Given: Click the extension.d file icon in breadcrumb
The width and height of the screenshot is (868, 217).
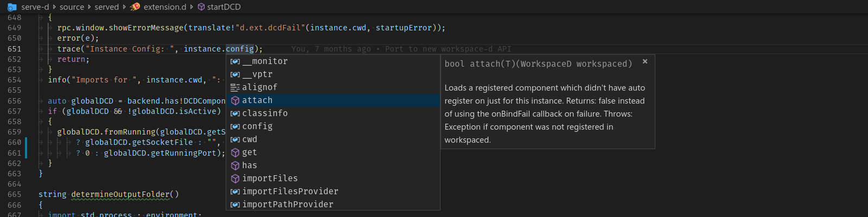Looking at the screenshot, I should [136, 7].
